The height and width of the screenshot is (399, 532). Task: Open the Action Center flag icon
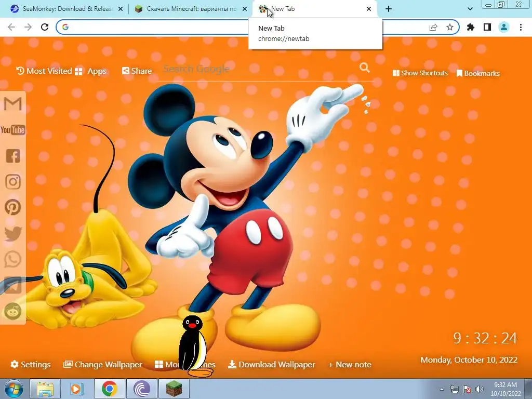point(467,389)
